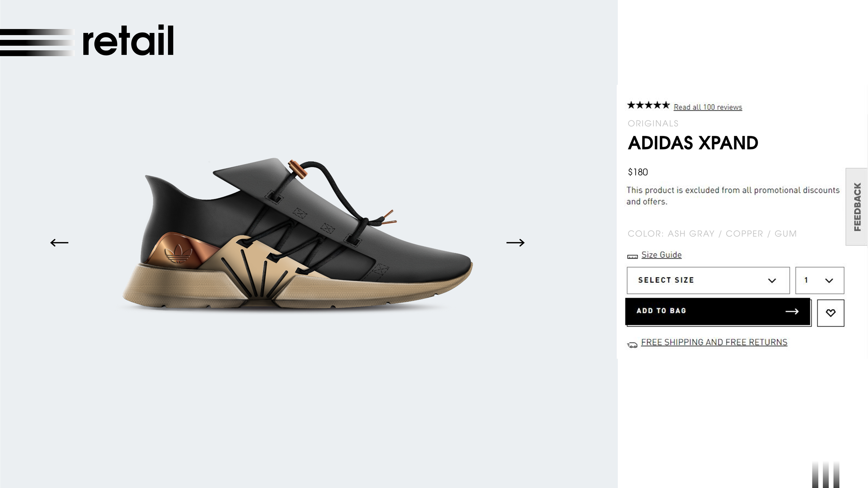Open the Size Guide link
The image size is (868, 488).
pyautogui.click(x=661, y=255)
